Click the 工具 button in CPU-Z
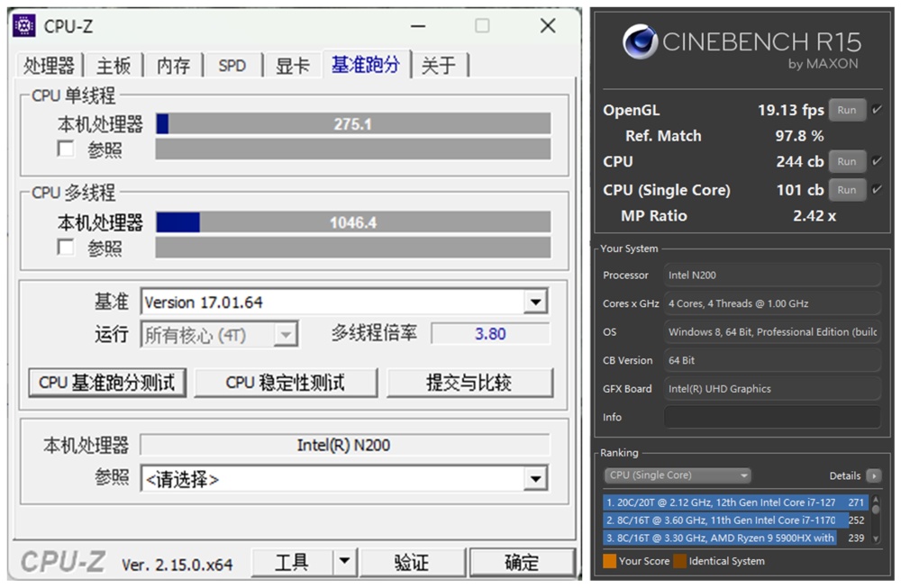Image resolution: width=901 pixels, height=588 pixels. 293,562
